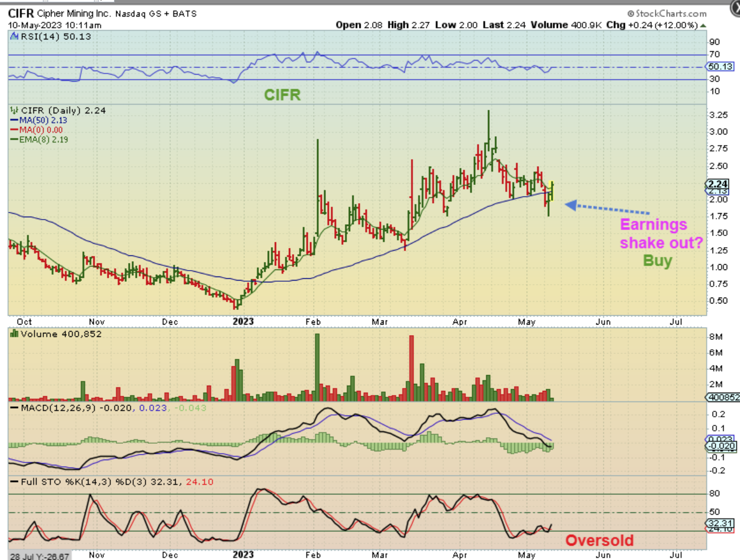Click the -0.020 MACD value tag on right axis
This screenshot has width=740, height=560.
click(722, 446)
